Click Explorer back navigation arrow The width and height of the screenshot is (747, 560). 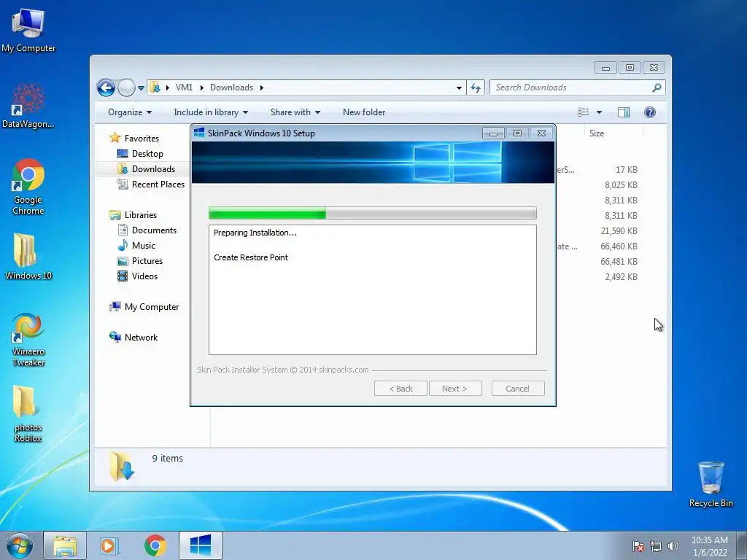point(106,87)
